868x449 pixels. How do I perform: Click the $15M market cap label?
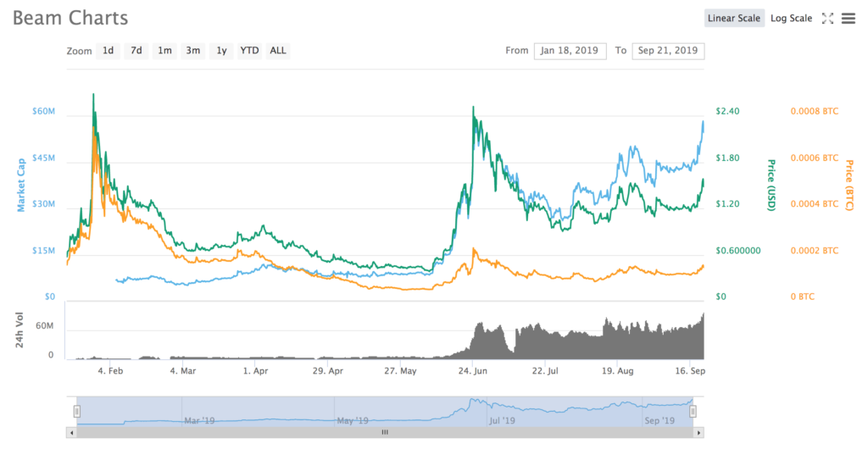[x=44, y=251]
